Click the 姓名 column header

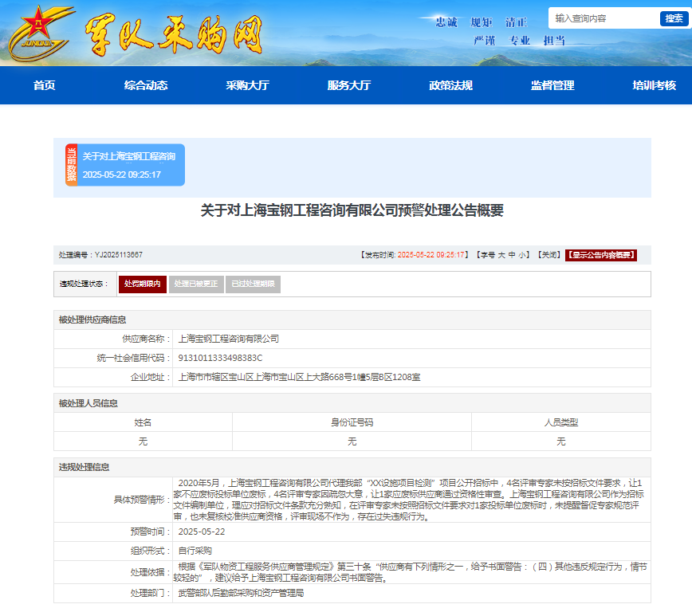(x=143, y=422)
